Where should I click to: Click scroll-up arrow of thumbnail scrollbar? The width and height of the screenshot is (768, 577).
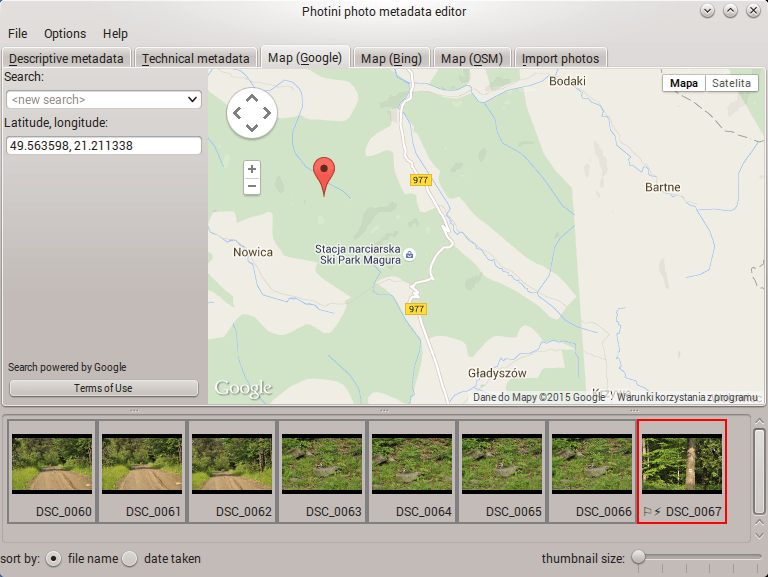point(759,422)
